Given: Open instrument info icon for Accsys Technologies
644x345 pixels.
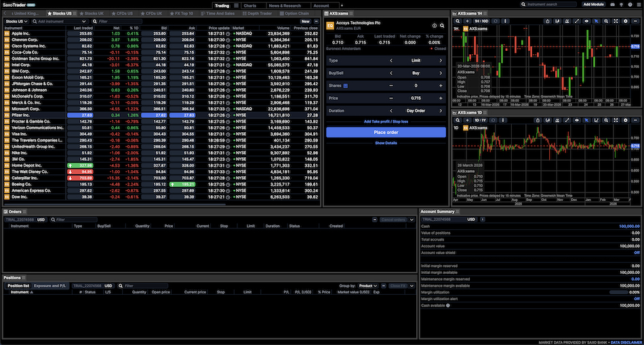Looking at the screenshot, I should coord(435,26).
